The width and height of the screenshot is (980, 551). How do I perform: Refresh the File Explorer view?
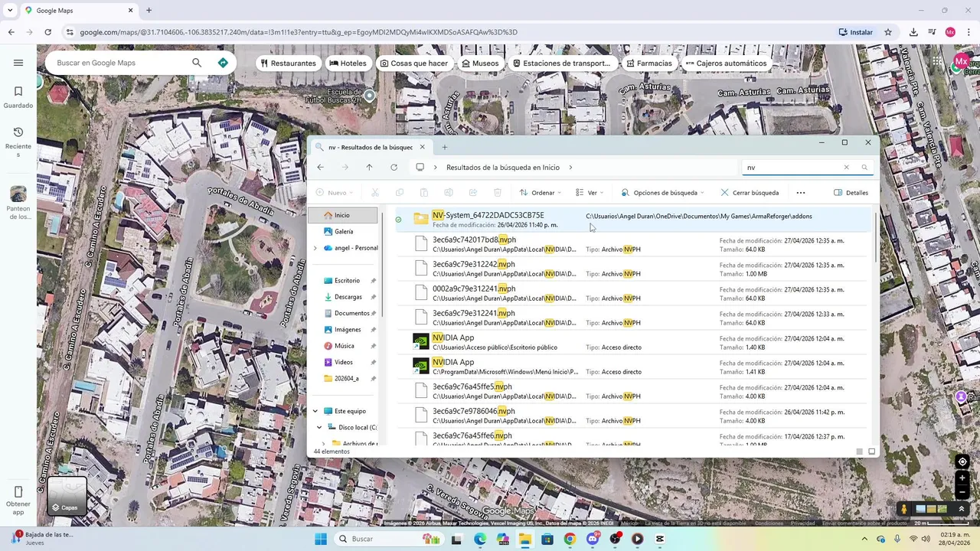tap(394, 168)
